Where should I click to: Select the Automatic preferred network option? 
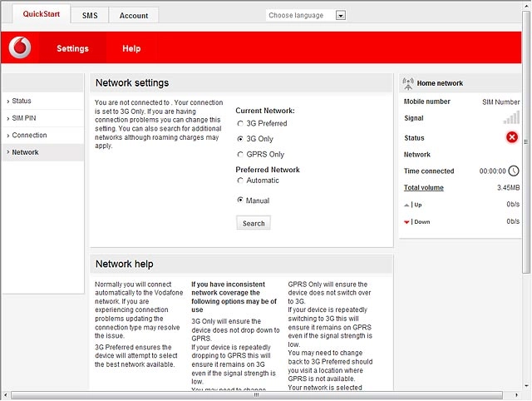coord(240,181)
